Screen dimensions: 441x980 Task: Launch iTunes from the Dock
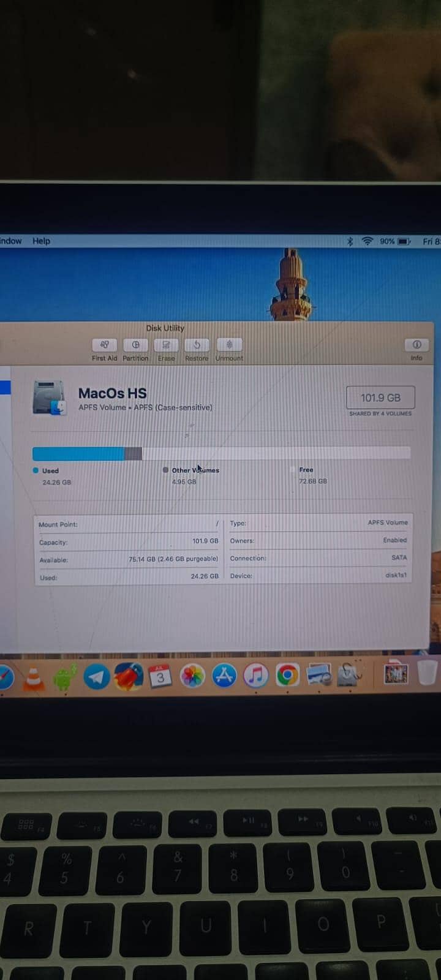[x=256, y=676]
